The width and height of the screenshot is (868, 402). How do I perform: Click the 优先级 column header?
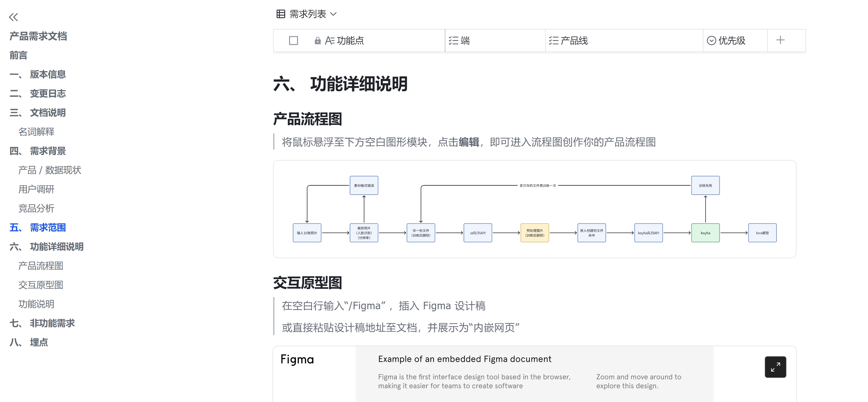tap(735, 40)
